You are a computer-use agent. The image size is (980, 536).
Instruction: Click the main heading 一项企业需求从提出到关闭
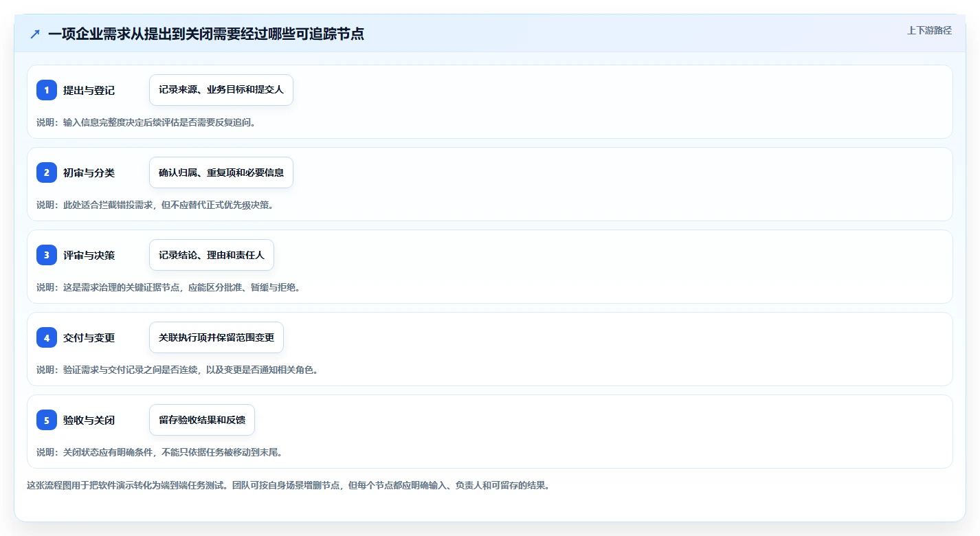[x=206, y=34]
